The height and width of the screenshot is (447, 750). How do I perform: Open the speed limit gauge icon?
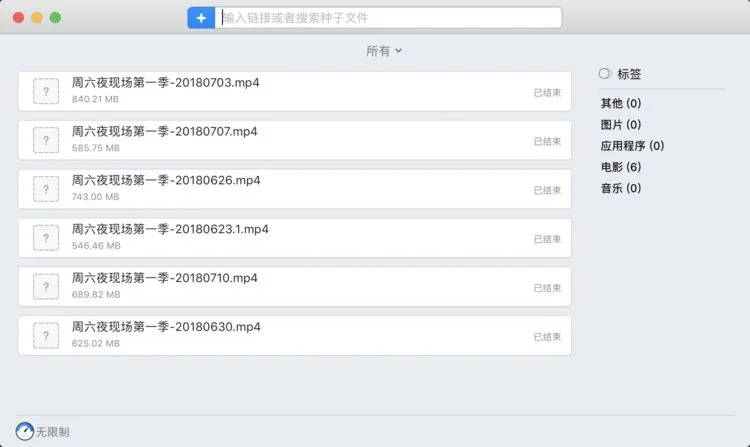24,431
